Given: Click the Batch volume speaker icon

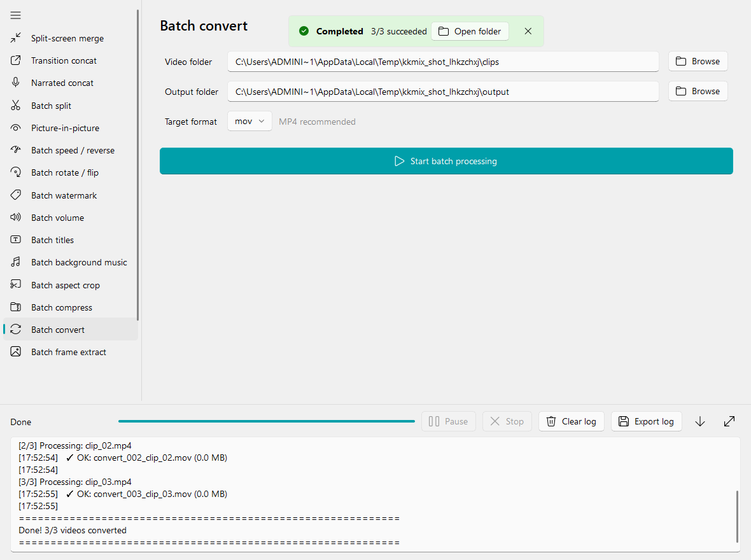Looking at the screenshot, I should pyautogui.click(x=16, y=218).
